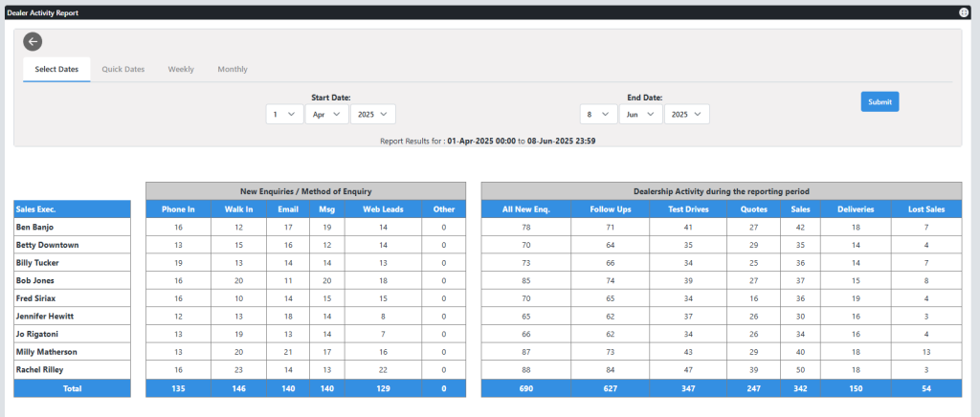Go to the Select Dates tab
The image size is (980, 417).
click(x=56, y=70)
